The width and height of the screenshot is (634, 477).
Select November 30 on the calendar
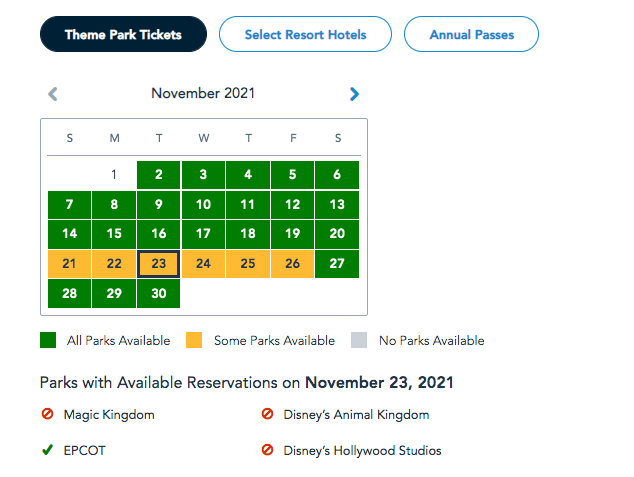click(158, 293)
